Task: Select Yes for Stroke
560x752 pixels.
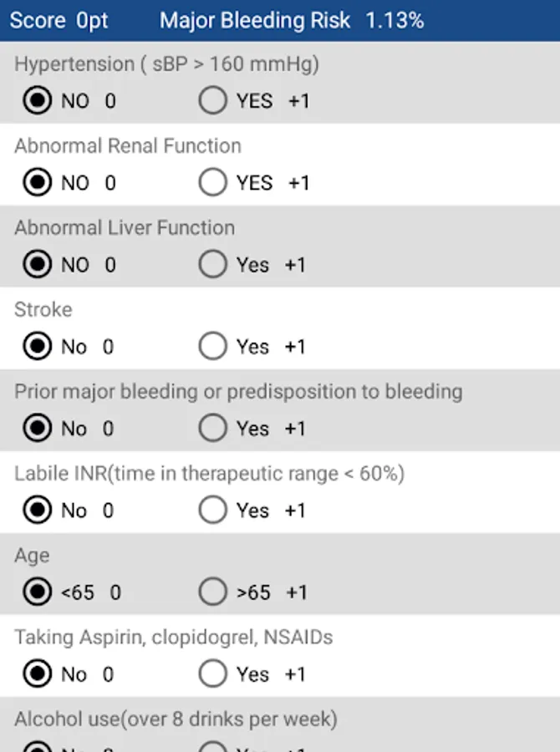Action: [x=213, y=347]
